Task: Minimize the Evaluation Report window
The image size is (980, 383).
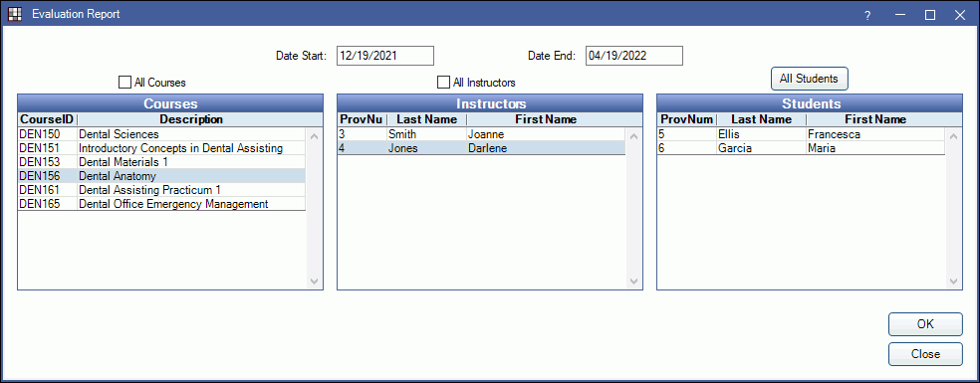Action: [900, 15]
